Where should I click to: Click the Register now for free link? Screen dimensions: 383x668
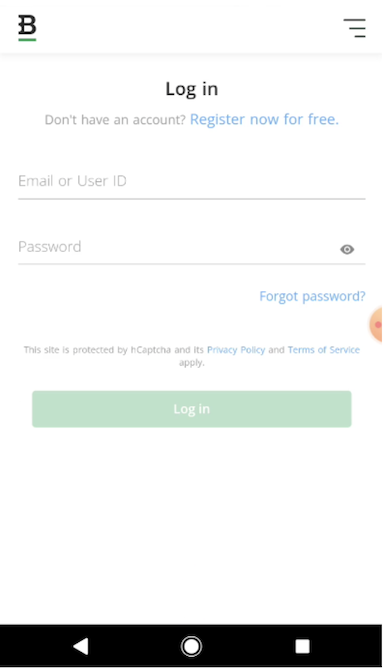click(x=264, y=119)
